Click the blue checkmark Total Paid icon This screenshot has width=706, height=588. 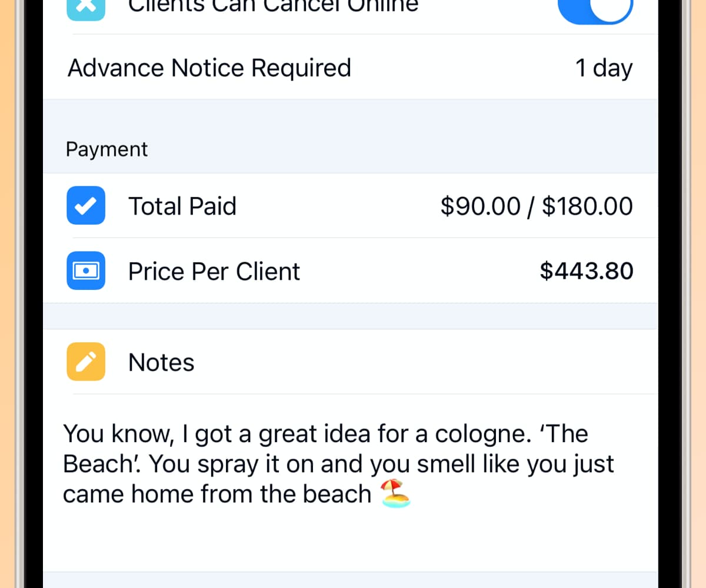(x=86, y=206)
